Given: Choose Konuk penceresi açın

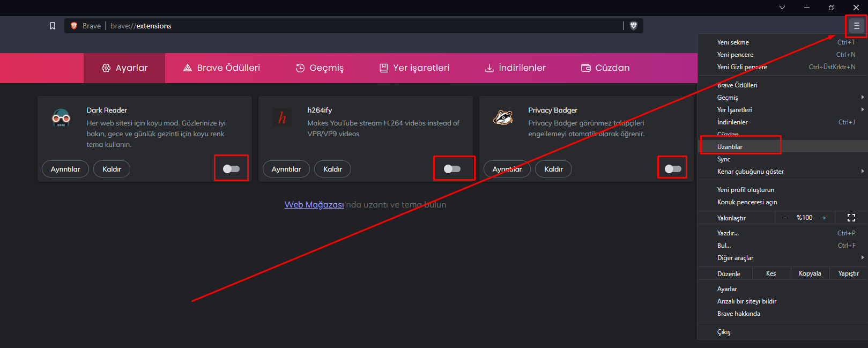Looking at the screenshot, I should pos(783,202).
